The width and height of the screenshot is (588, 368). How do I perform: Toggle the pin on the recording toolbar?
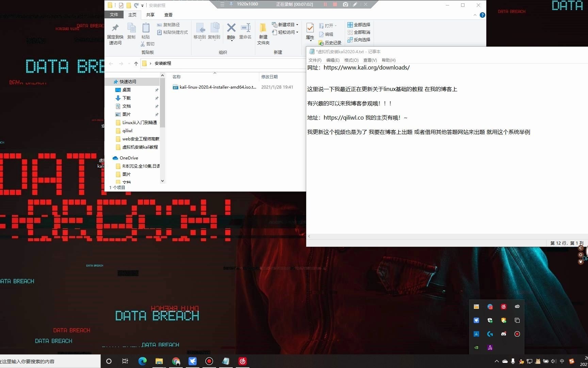pos(231,4)
